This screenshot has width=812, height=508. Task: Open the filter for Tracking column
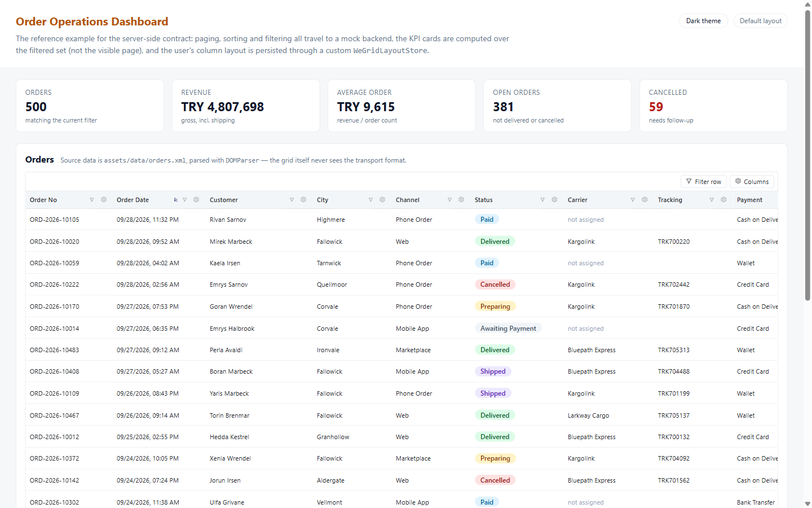tap(712, 200)
